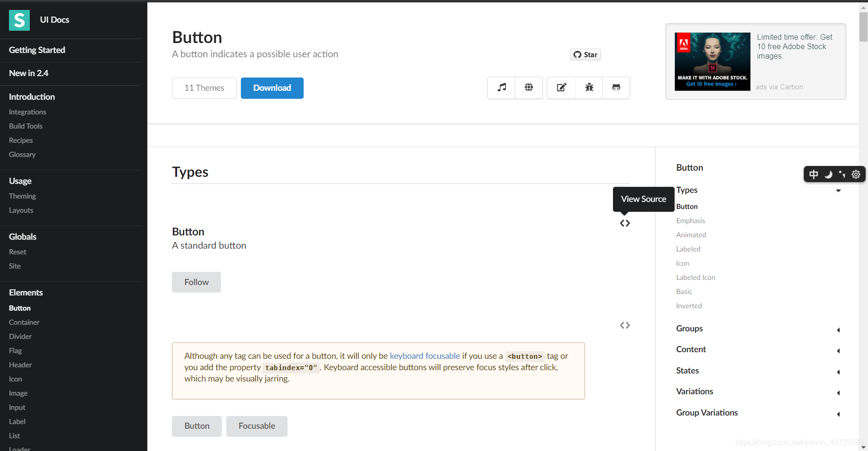
Task: Click the globe language icon button
Action: tap(529, 87)
